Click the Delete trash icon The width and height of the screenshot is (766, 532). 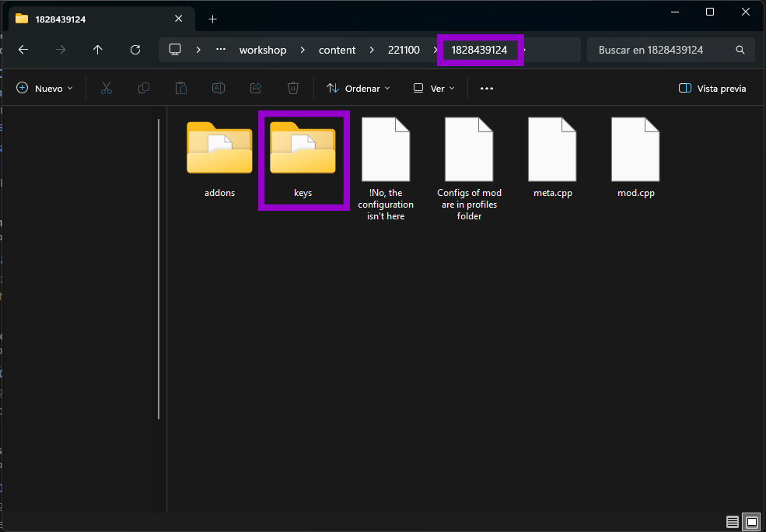point(293,89)
